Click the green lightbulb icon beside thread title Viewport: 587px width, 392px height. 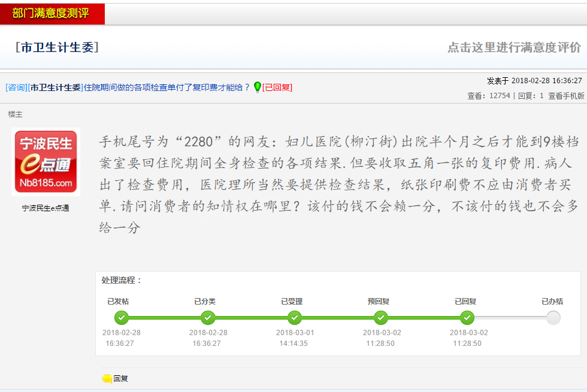pyautogui.click(x=258, y=87)
